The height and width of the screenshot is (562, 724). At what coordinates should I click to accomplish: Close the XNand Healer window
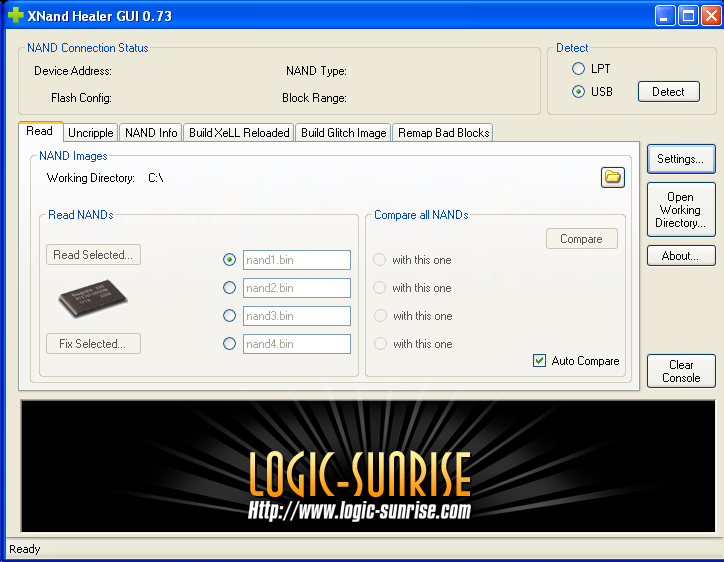(x=711, y=16)
